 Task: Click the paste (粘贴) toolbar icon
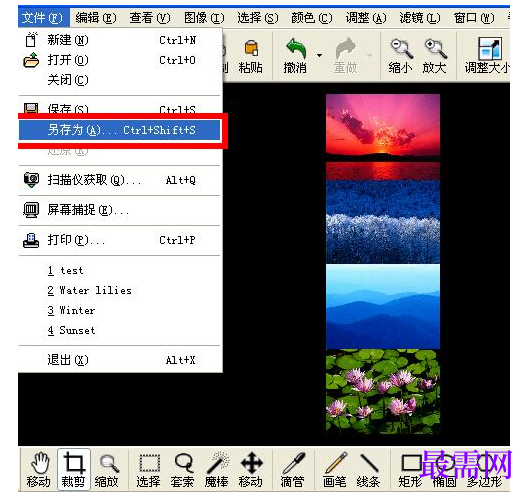251,56
